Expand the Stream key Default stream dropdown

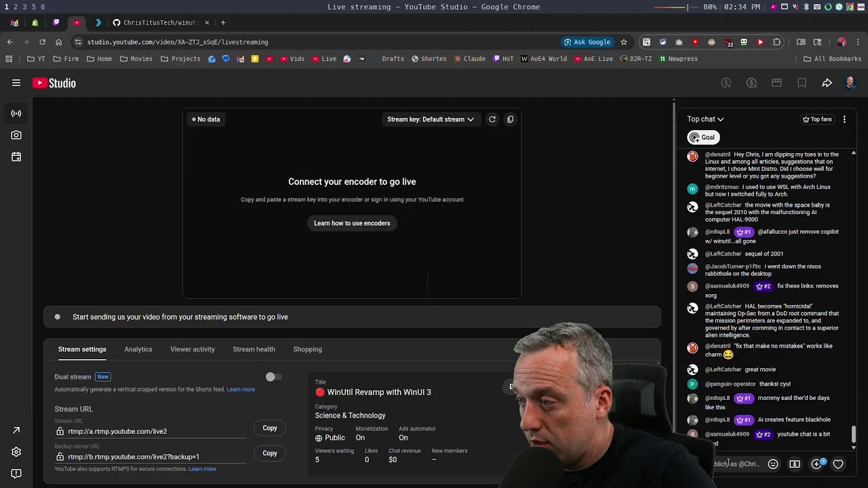pyautogui.click(x=431, y=119)
